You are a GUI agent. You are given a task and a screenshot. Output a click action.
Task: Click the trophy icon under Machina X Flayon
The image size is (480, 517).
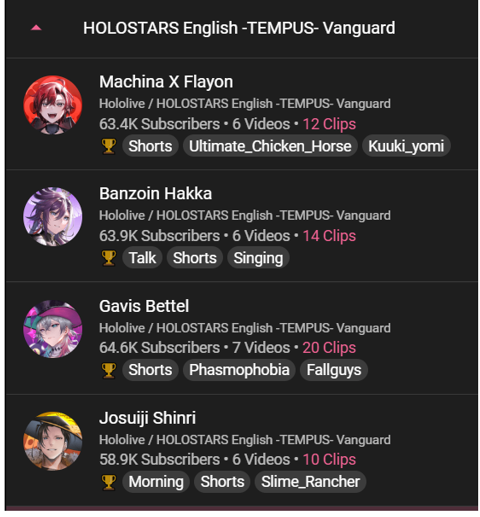point(109,146)
